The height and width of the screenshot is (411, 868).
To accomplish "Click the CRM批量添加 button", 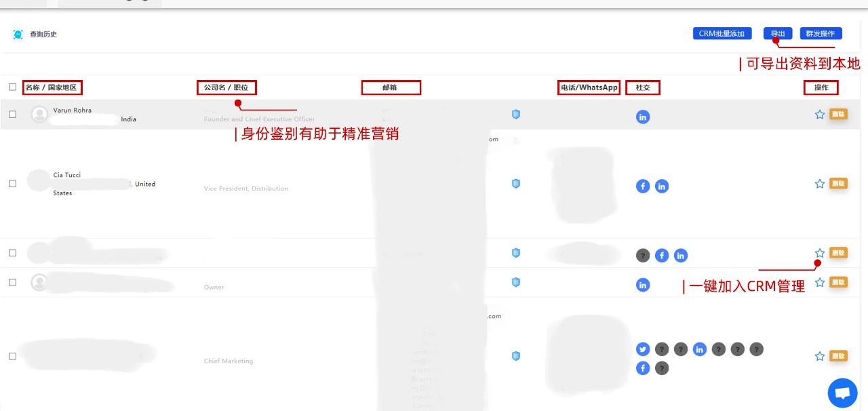I will tap(722, 33).
